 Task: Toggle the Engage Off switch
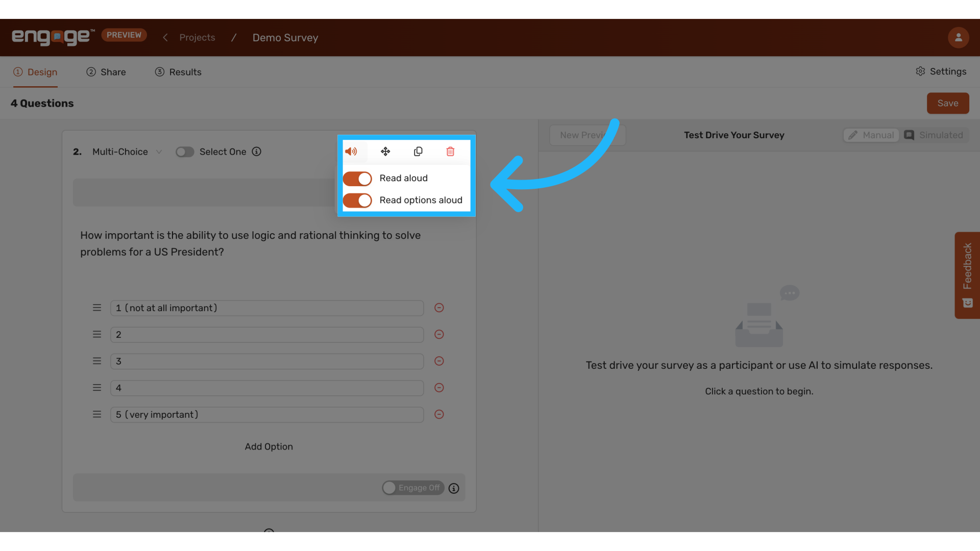(x=413, y=488)
